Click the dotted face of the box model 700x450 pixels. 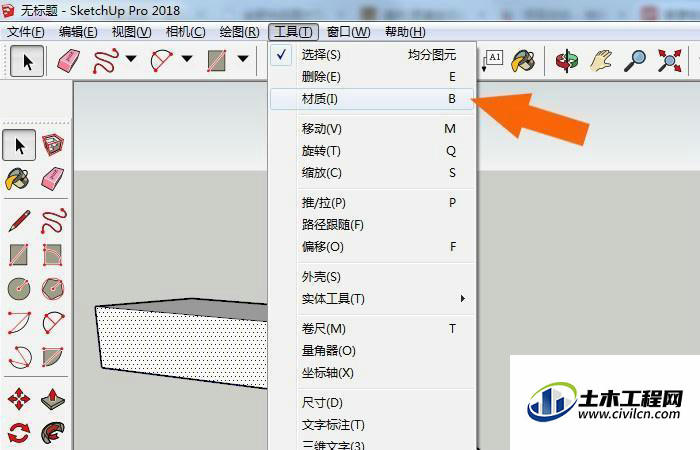click(183, 346)
